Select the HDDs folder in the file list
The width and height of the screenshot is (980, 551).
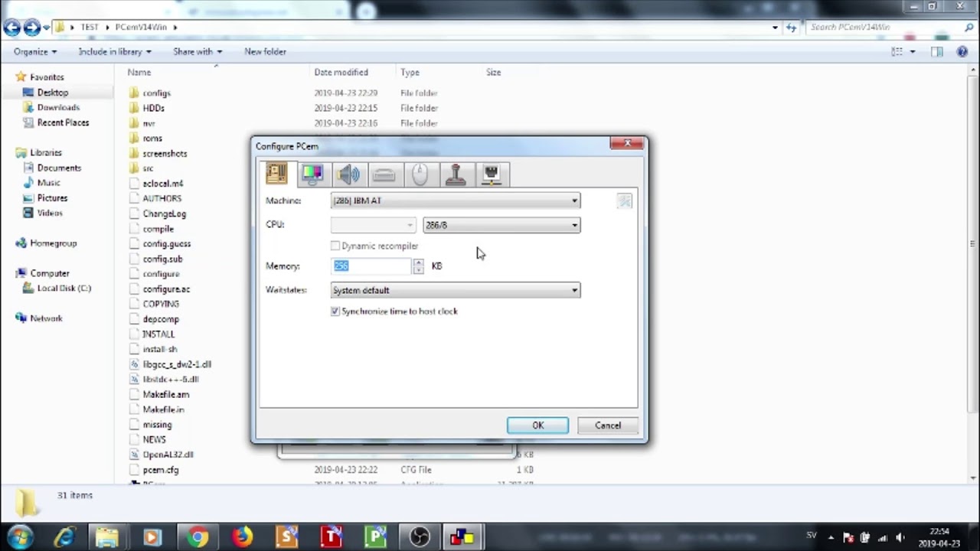tap(153, 108)
